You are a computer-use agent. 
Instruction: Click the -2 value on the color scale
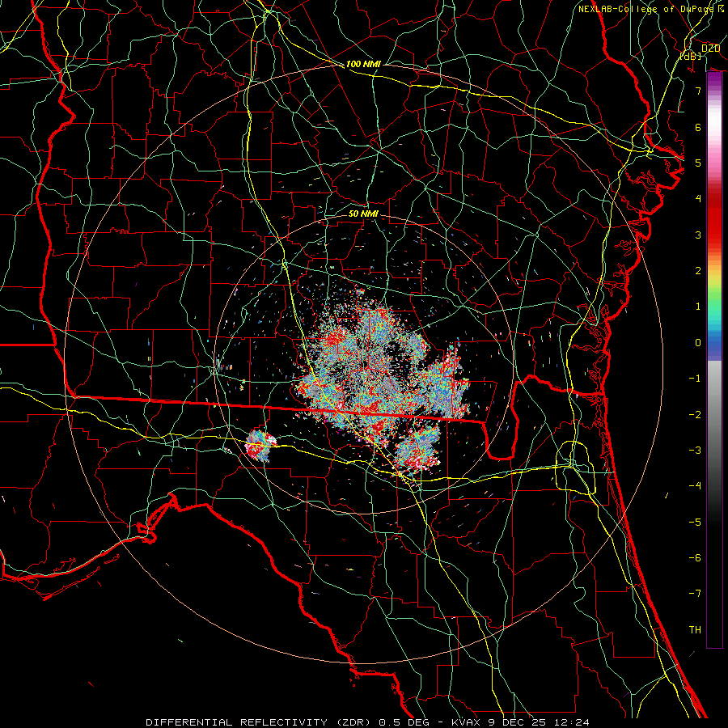click(x=695, y=415)
